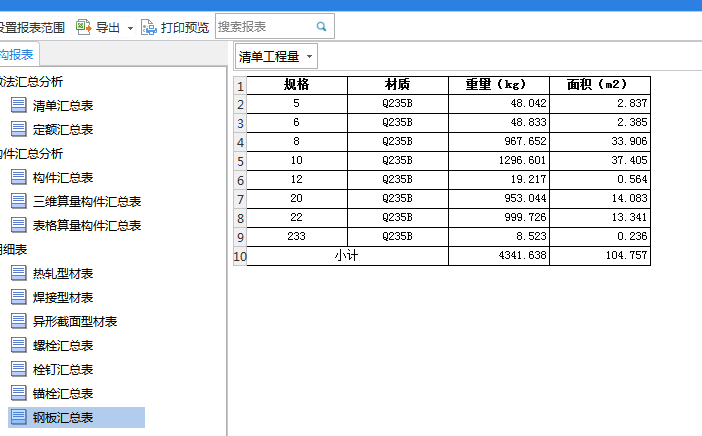
Task: Click the icon beside 表格算量构件汇总表
Action: pyautogui.click(x=18, y=225)
